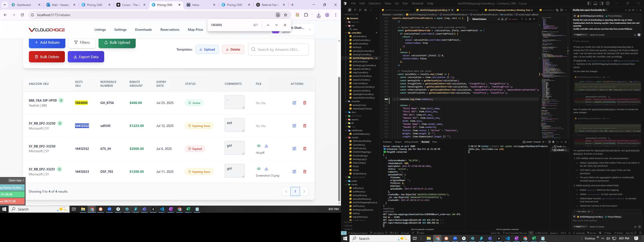The height and width of the screenshot is (242, 644).
Task: Preview Screenshot (1).png with eye icon
Action: tap(259, 169)
